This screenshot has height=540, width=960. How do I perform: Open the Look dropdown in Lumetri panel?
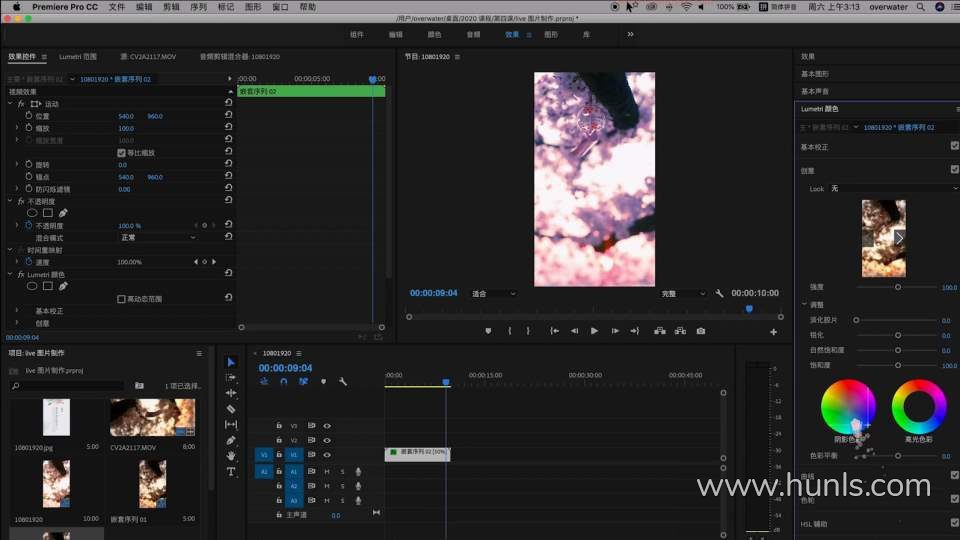point(894,189)
